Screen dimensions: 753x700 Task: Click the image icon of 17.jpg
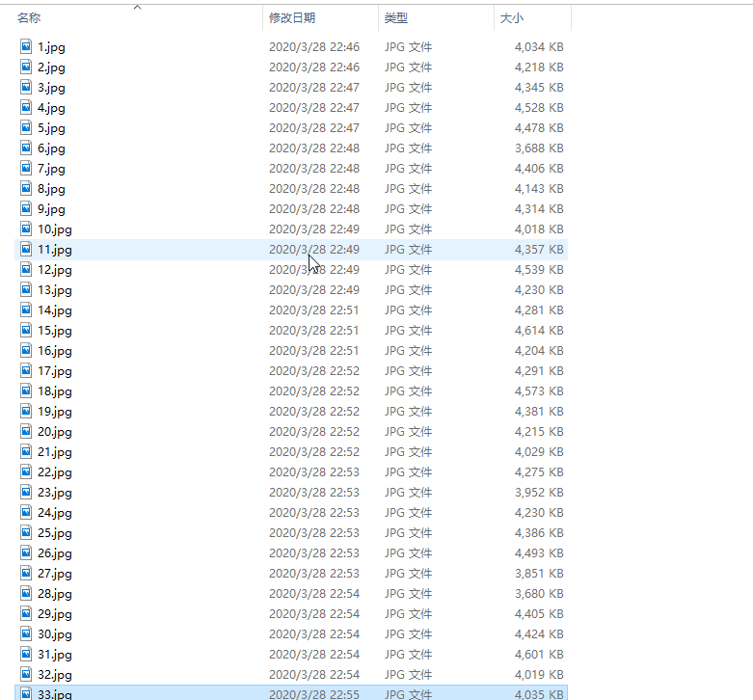point(26,370)
